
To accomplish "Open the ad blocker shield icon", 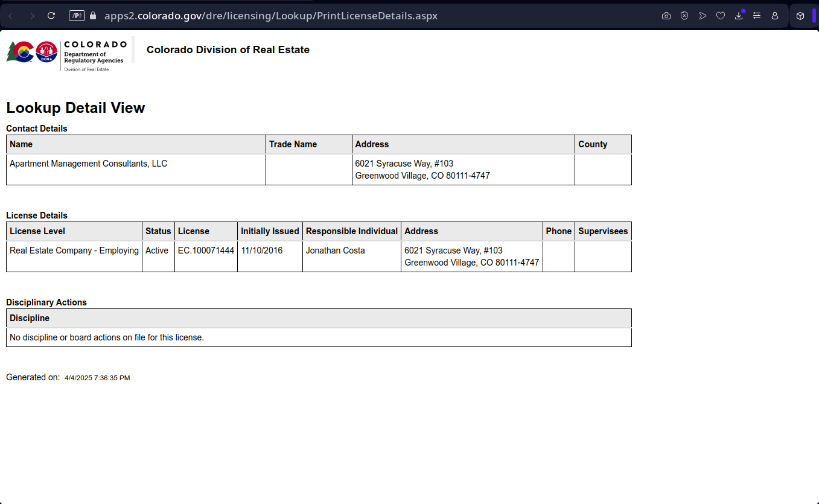I will tap(684, 16).
